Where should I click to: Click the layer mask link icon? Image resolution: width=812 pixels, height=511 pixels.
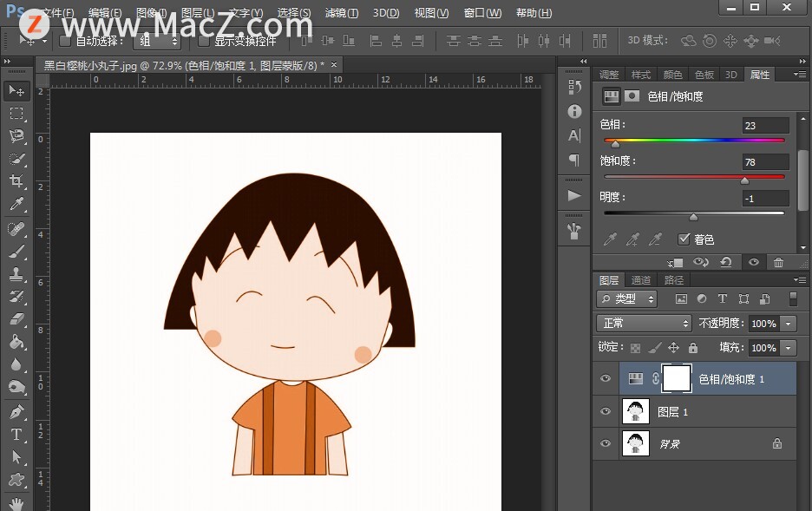click(656, 379)
